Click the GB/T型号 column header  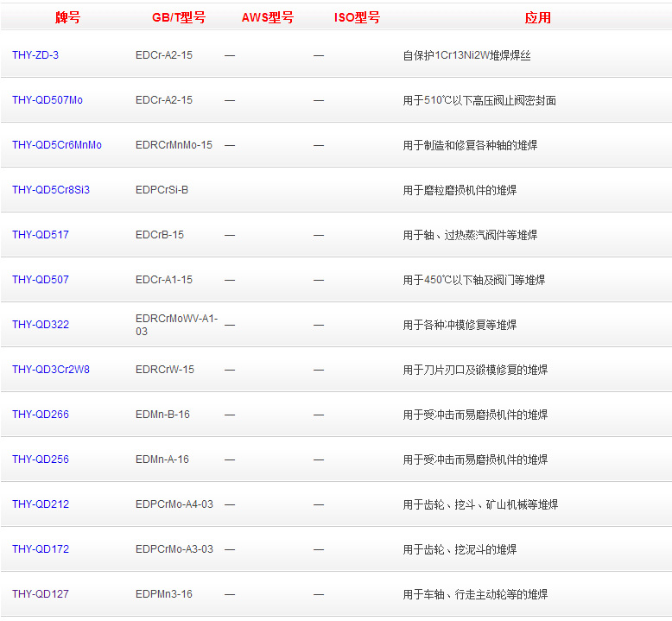click(179, 17)
